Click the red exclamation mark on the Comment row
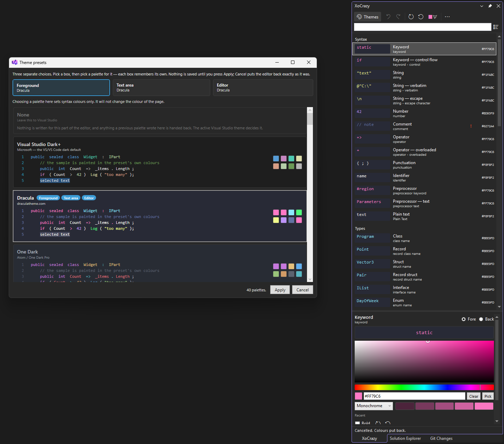 pyautogui.click(x=471, y=126)
